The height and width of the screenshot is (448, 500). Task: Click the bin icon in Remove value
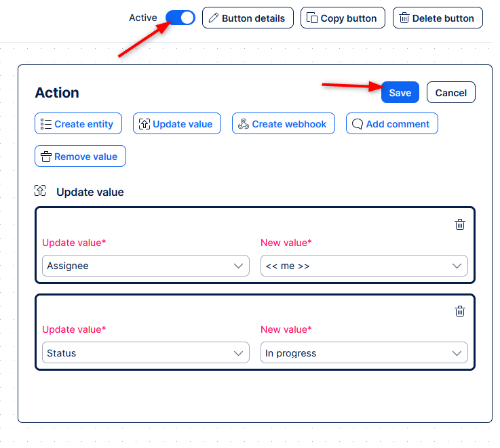[46, 157]
